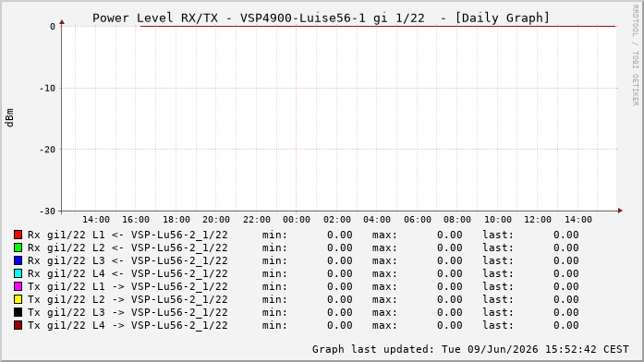Click the last value of Tx L4
Screen dimensions: 644x362
(566, 325)
